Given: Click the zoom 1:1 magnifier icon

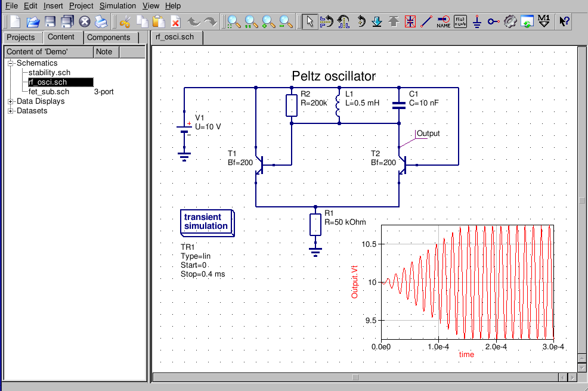Looking at the screenshot, I should click(252, 22).
